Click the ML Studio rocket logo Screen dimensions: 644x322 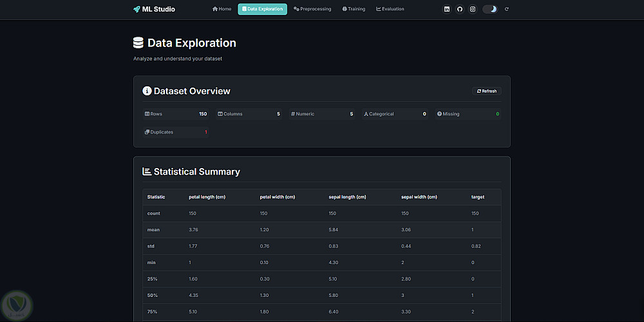137,9
